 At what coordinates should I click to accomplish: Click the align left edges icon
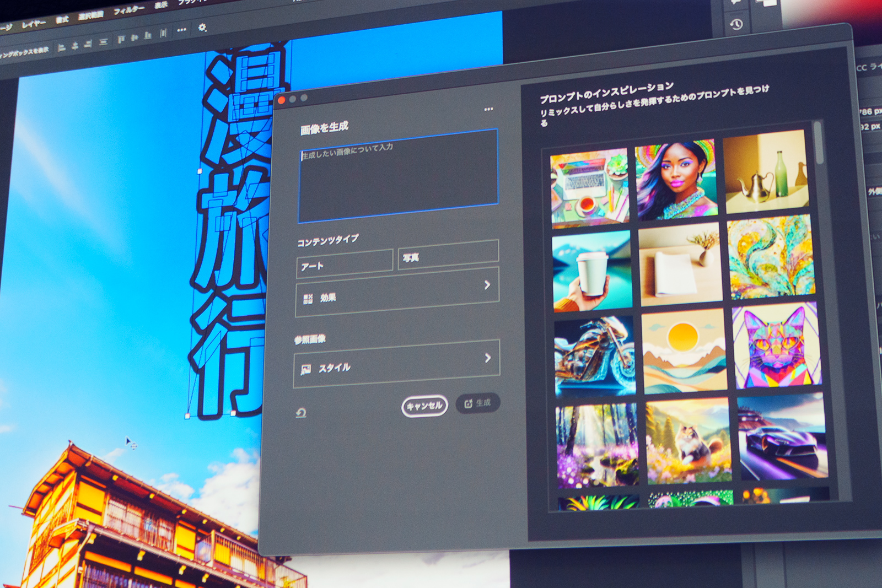pos(62,48)
